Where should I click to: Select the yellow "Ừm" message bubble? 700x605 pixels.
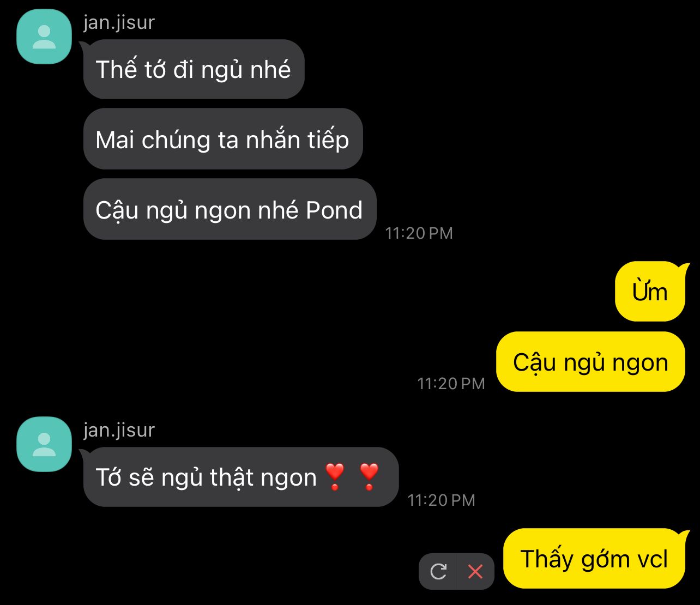coord(650,292)
